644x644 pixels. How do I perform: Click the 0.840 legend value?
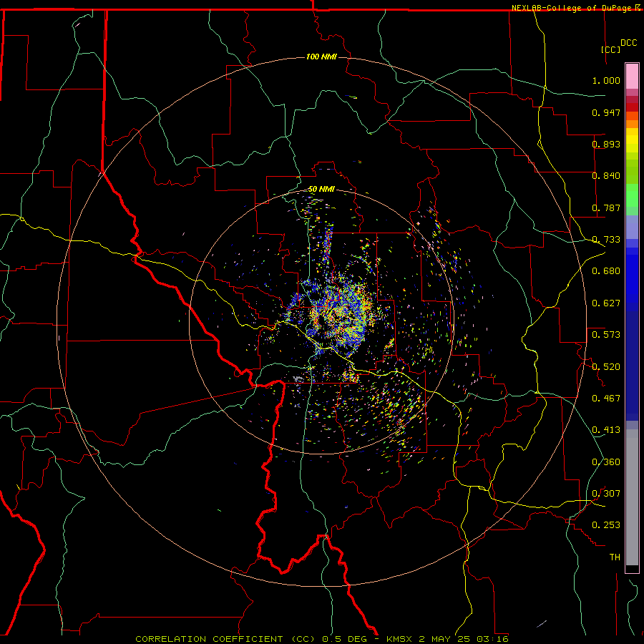(606, 176)
